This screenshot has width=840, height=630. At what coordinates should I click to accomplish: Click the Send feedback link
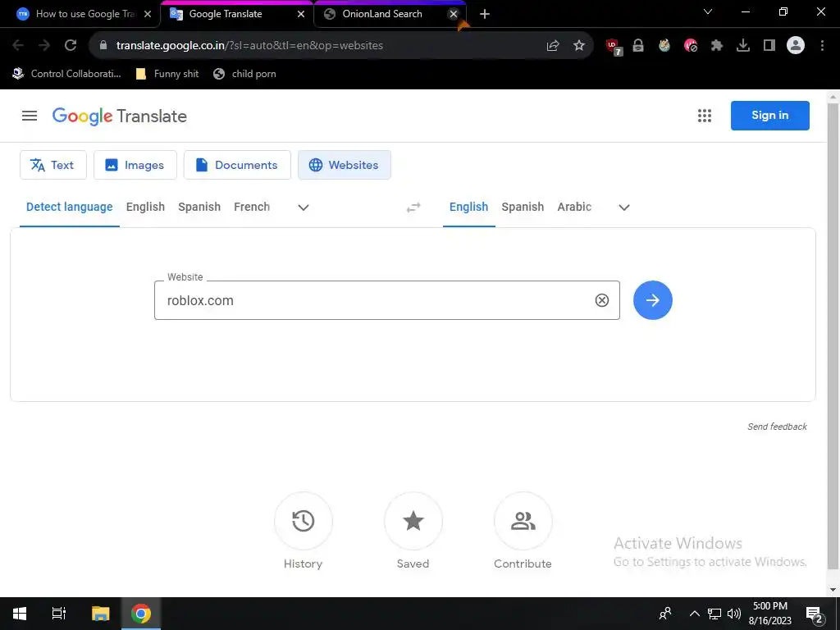[778, 427]
